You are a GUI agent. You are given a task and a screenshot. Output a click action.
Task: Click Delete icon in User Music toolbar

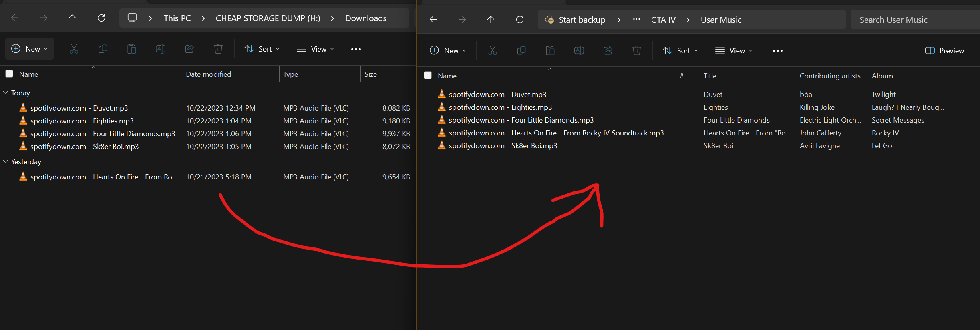click(637, 50)
